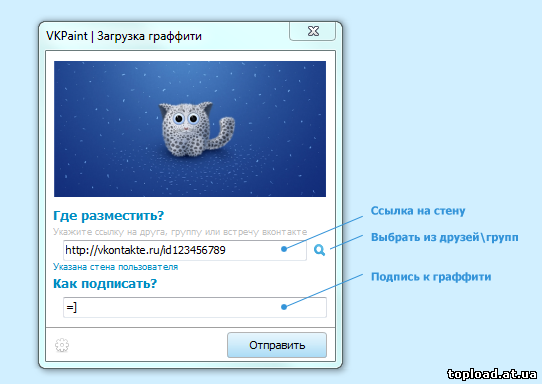
Task: Click the Подпись к граффити annotation label
Action: point(431,277)
